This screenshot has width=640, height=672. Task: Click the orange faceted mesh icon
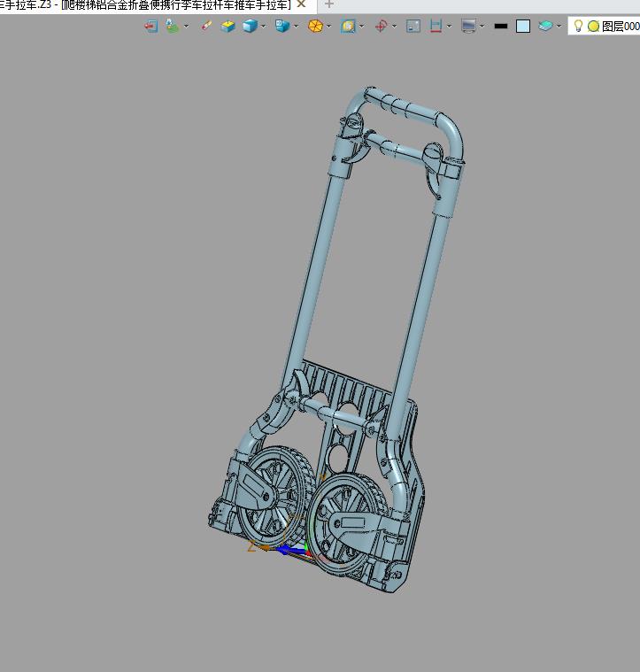pyautogui.click(x=316, y=27)
